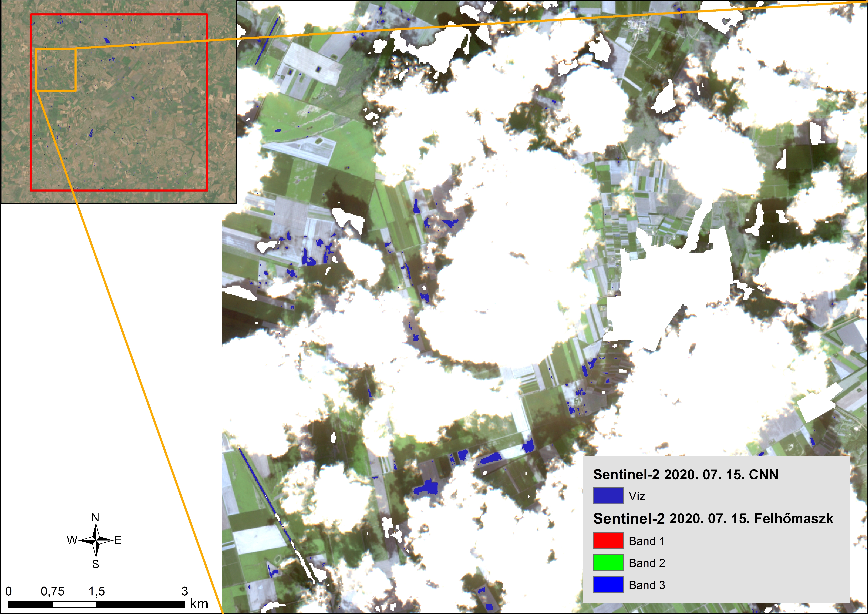
Task: Click the '1,5' scale bar label
Action: [97, 591]
